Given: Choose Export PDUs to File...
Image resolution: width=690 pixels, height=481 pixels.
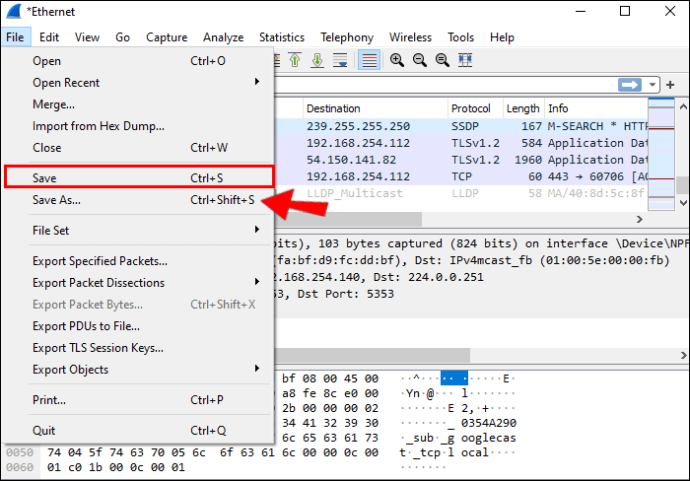Looking at the screenshot, I should coord(139,326).
